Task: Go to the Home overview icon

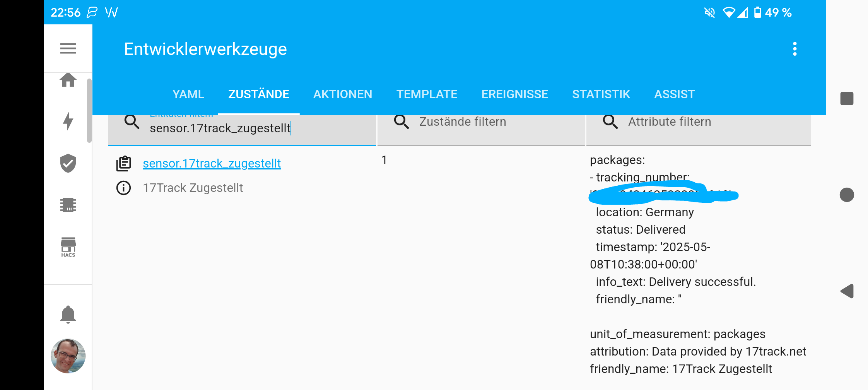Action: (68, 80)
